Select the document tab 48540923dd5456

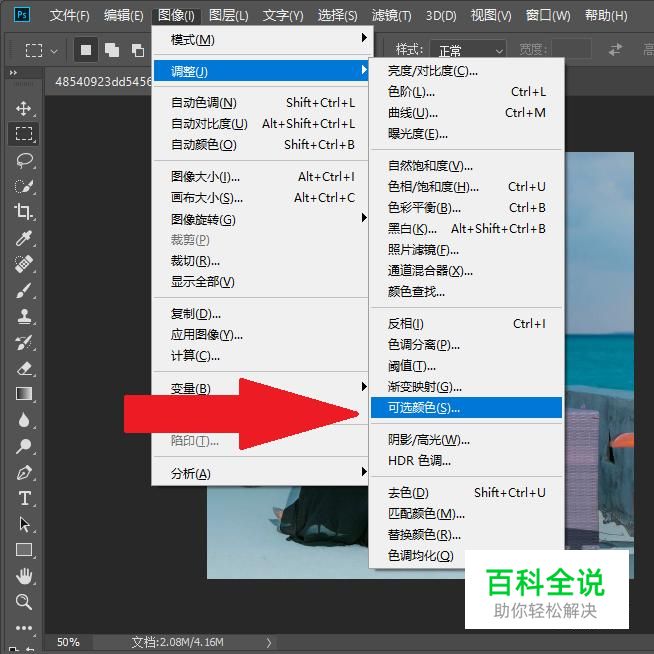click(x=99, y=81)
